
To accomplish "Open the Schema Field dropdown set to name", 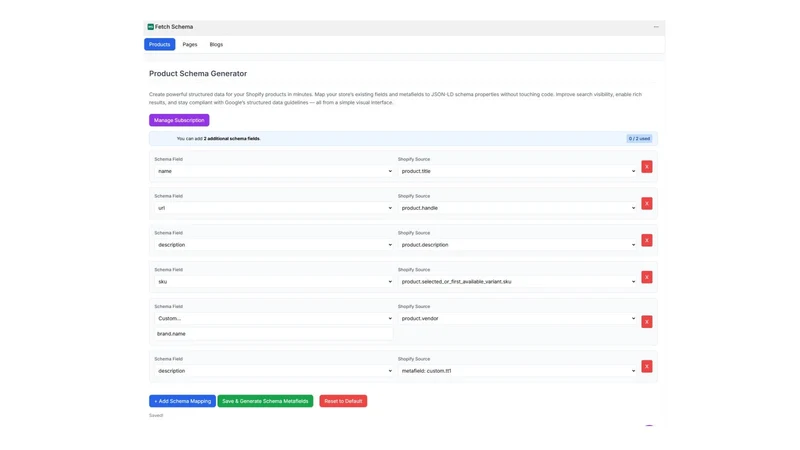I will [x=274, y=171].
